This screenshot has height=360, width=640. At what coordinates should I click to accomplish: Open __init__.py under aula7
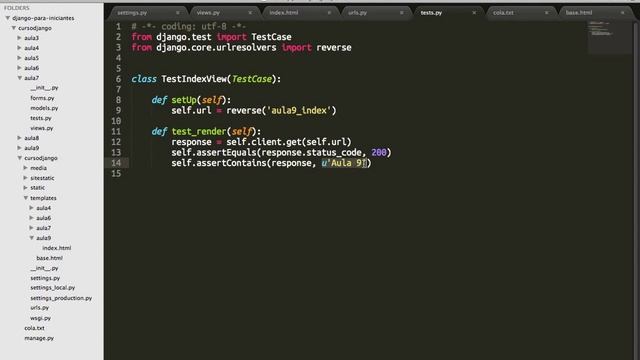pos(44,88)
